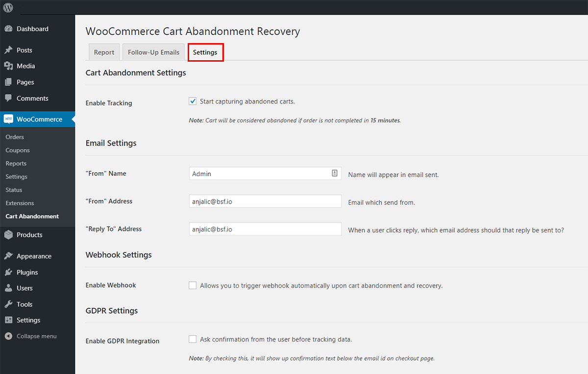This screenshot has height=374, width=588.
Task: Go to Posts menu item
Action: (x=37, y=50)
